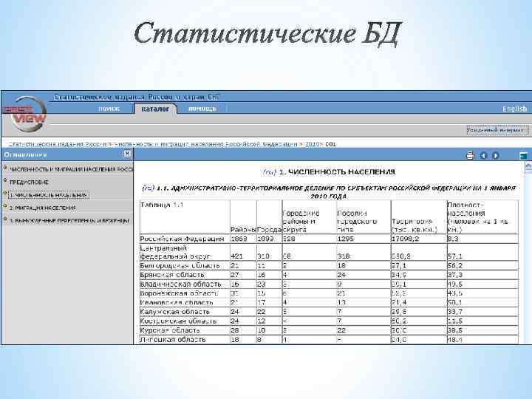Image resolution: width=532 pixels, height=399 pixels.
Task: Click the Ивановская область row label
Action: click(x=177, y=302)
